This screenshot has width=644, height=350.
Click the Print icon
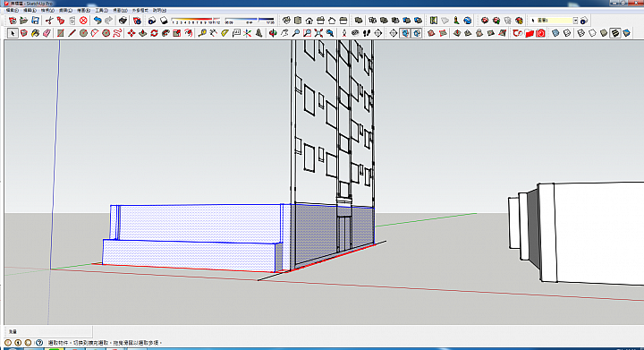click(x=123, y=20)
